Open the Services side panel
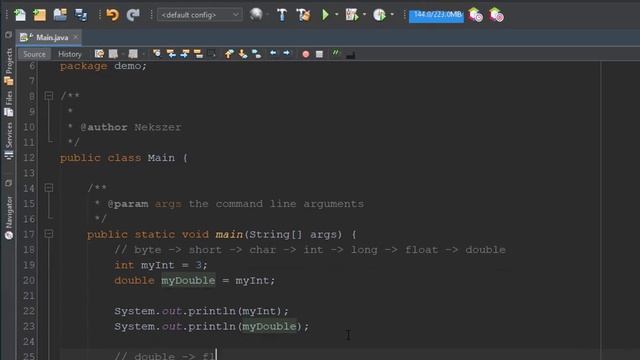The image size is (640, 360). 9,140
